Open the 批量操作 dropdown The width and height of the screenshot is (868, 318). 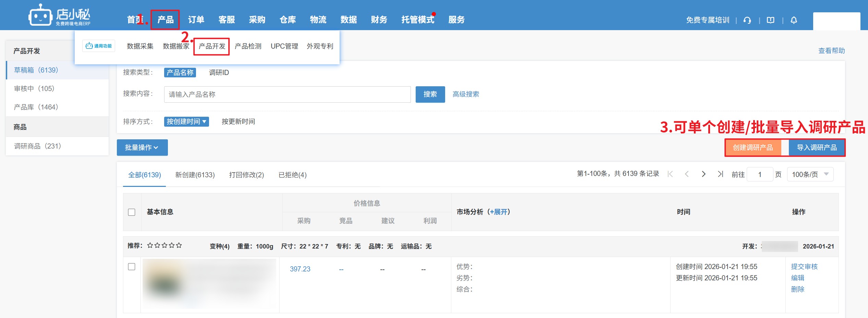pos(142,148)
